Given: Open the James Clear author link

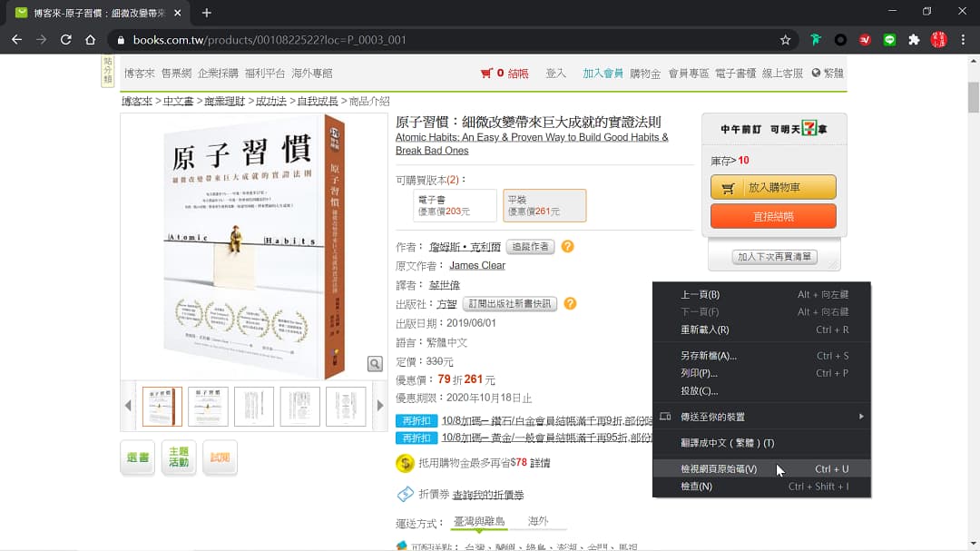Looking at the screenshot, I should coord(477,265).
